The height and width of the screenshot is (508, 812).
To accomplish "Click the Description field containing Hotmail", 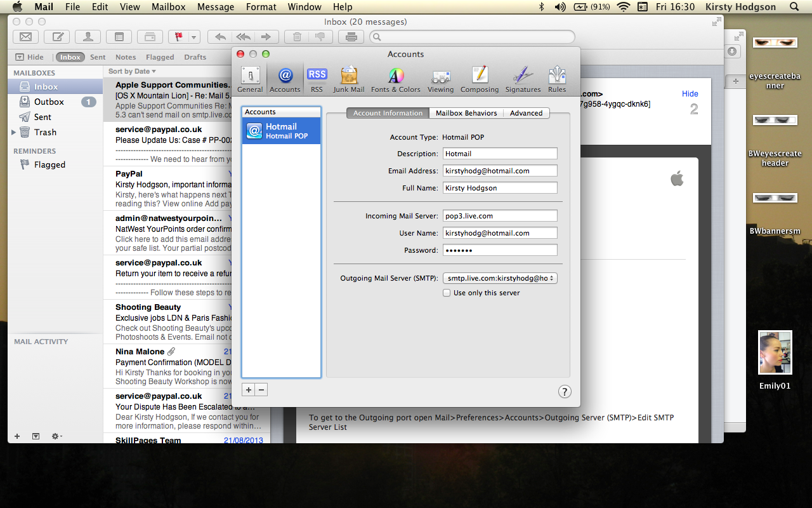I will coord(499,154).
